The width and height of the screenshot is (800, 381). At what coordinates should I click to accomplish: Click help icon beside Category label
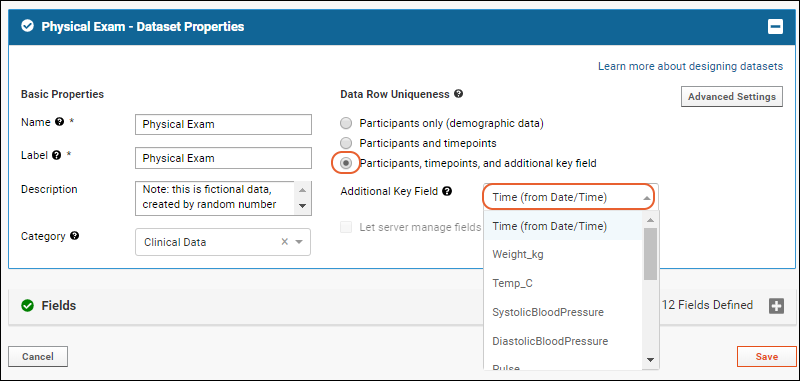(74, 236)
